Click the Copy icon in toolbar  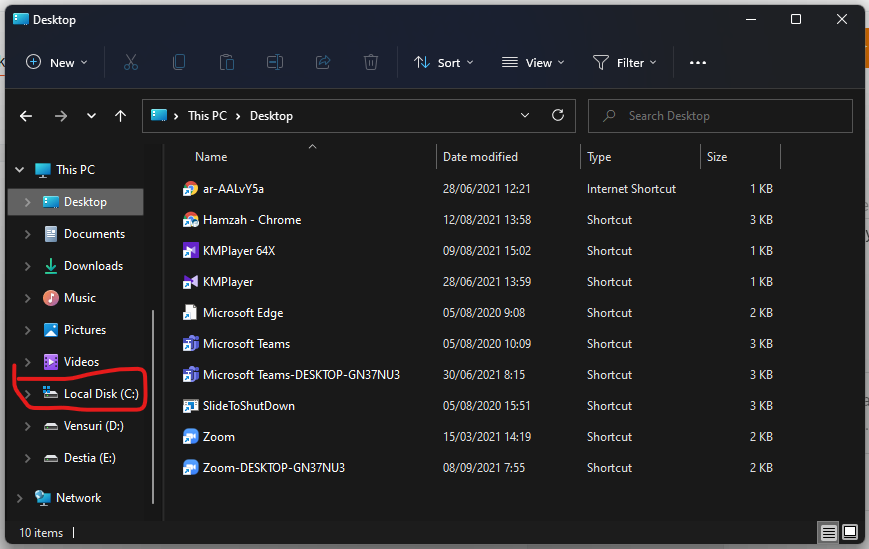179,63
